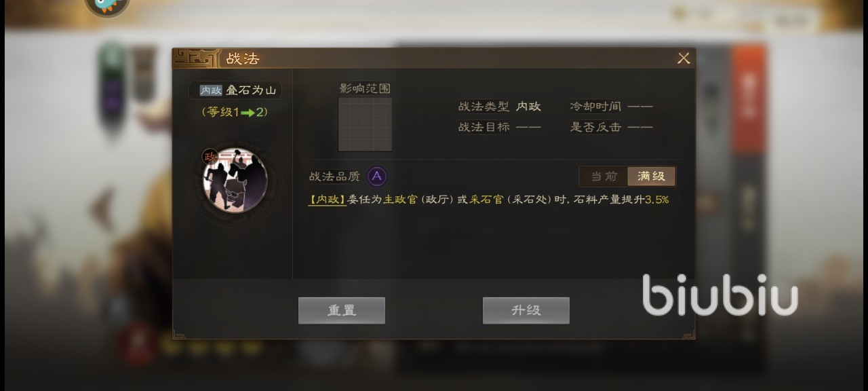Image resolution: width=868 pixels, height=391 pixels.
Task: Click the 3.5% stone bonus value
Action: [656, 200]
